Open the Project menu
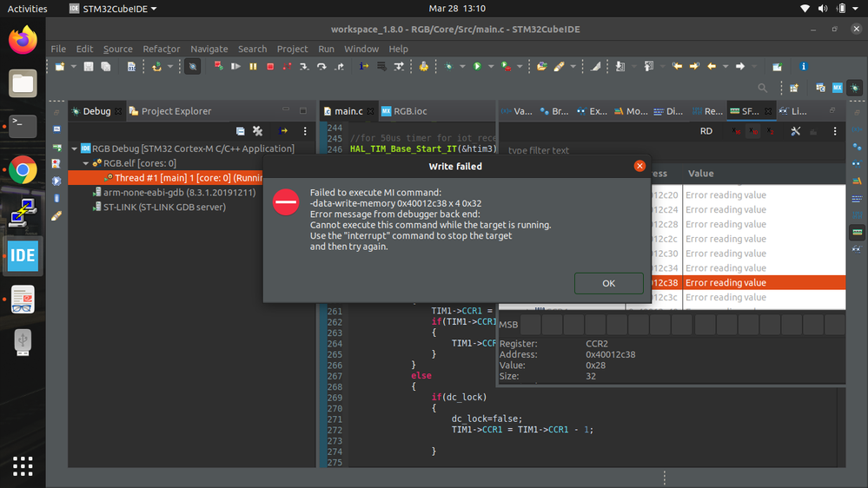The height and width of the screenshot is (488, 868). (292, 49)
